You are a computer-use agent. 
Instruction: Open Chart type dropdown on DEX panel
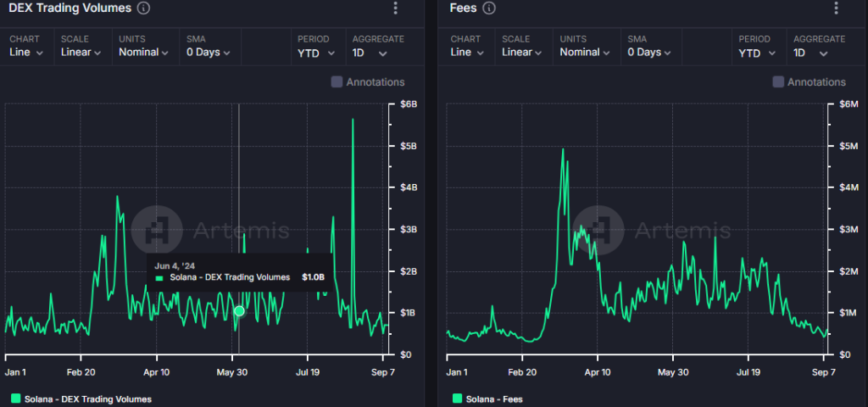[x=26, y=52]
